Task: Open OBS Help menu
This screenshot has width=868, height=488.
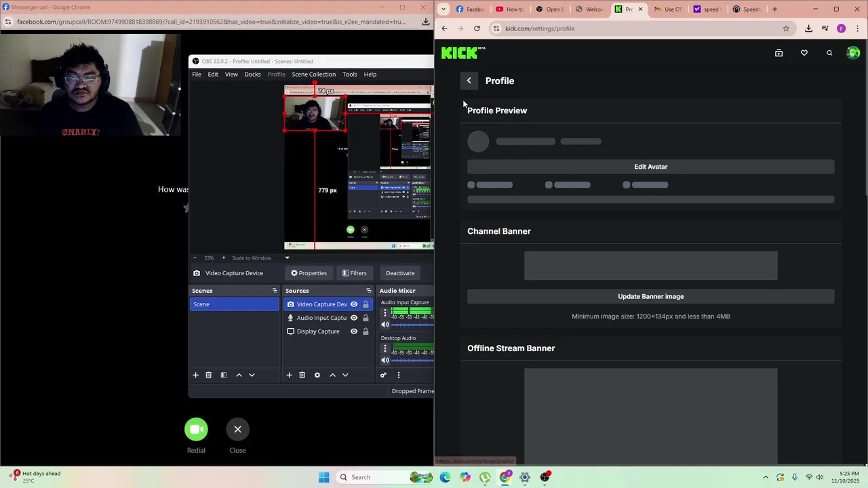Action: [370, 75]
